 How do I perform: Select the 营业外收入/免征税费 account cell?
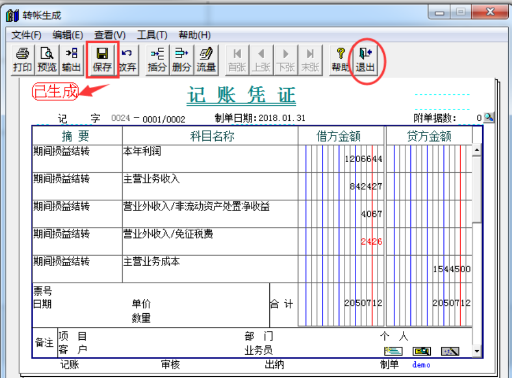point(210,242)
